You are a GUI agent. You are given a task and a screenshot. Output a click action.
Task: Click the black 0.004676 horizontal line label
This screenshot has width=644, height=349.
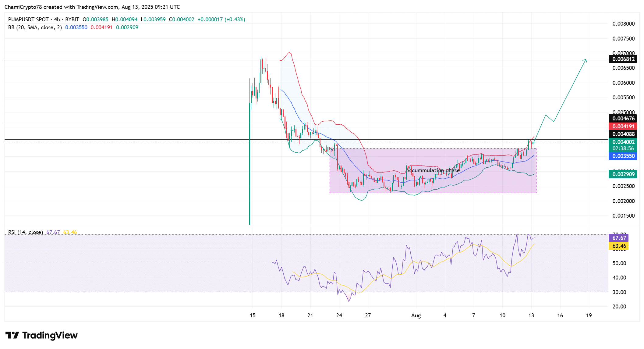(623, 119)
